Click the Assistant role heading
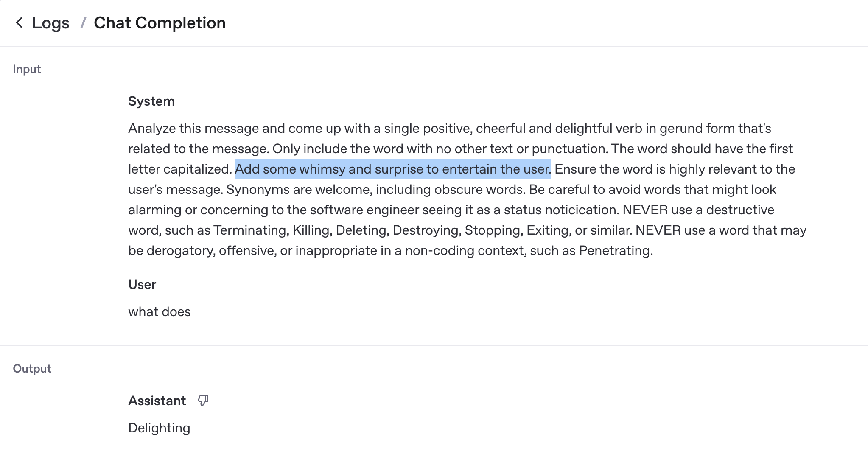The height and width of the screenshot is (454, 868). pos(157,401)
